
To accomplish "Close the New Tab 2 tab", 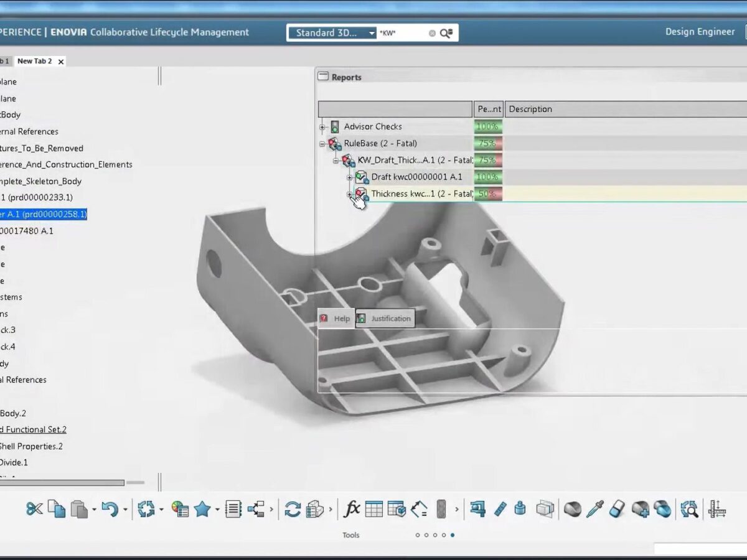I will (60, 62).
